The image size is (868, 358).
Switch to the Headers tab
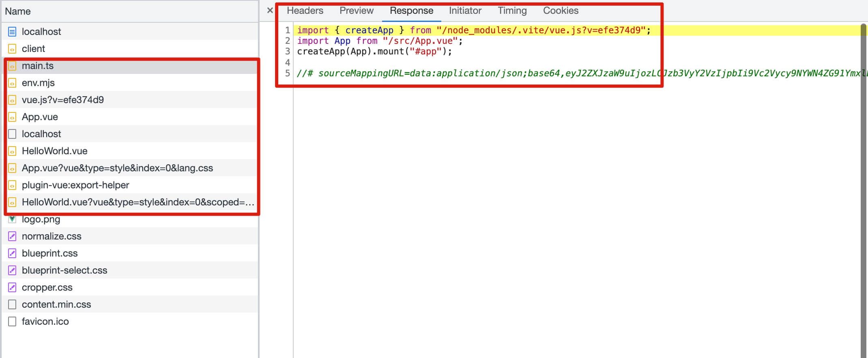click(305, 11)
